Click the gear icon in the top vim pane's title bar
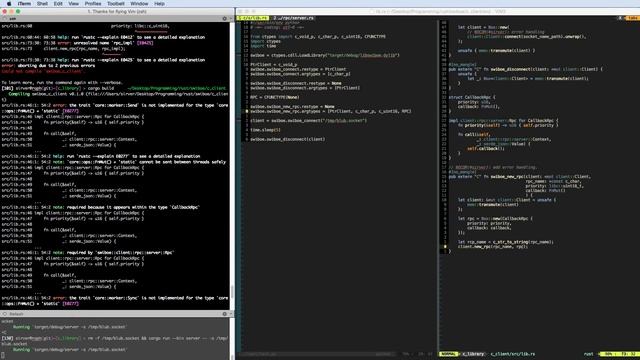640x360 pixels. click(x=224, y=19)
